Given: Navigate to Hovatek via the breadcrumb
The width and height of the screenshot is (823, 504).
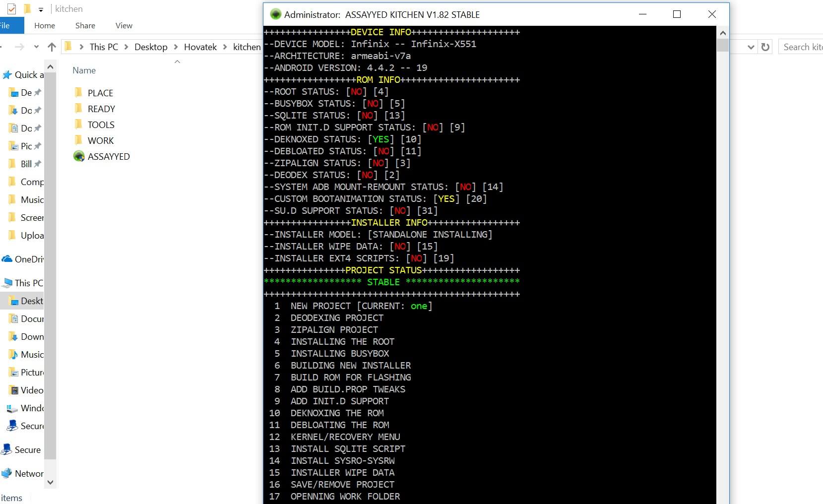Looking at the screenshot, I should point(200,47).
